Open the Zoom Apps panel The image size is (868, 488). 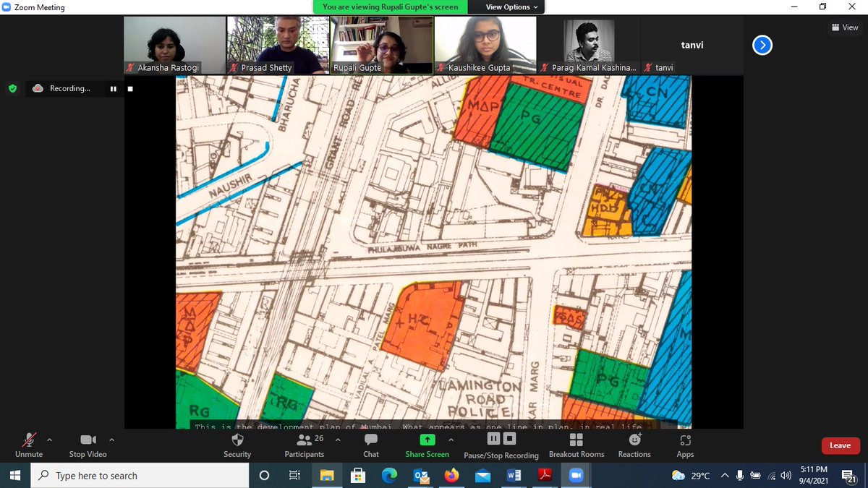[685, 445]
